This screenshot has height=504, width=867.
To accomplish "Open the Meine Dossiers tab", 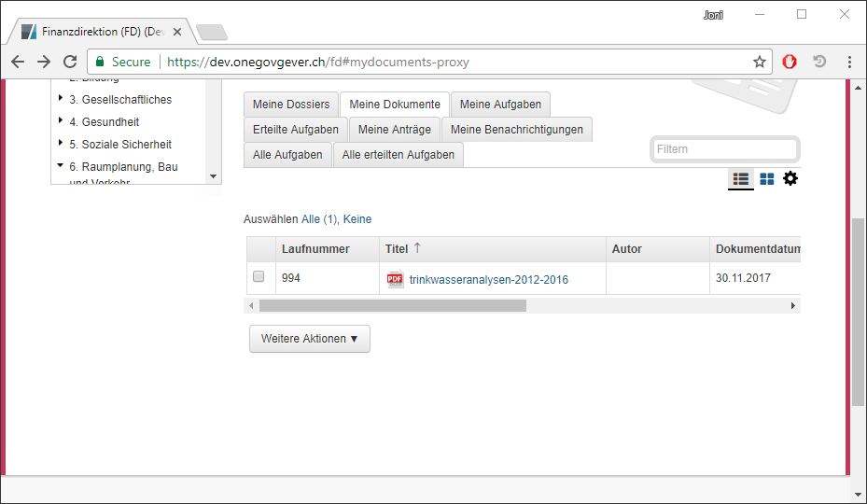I will coord(291,104).
